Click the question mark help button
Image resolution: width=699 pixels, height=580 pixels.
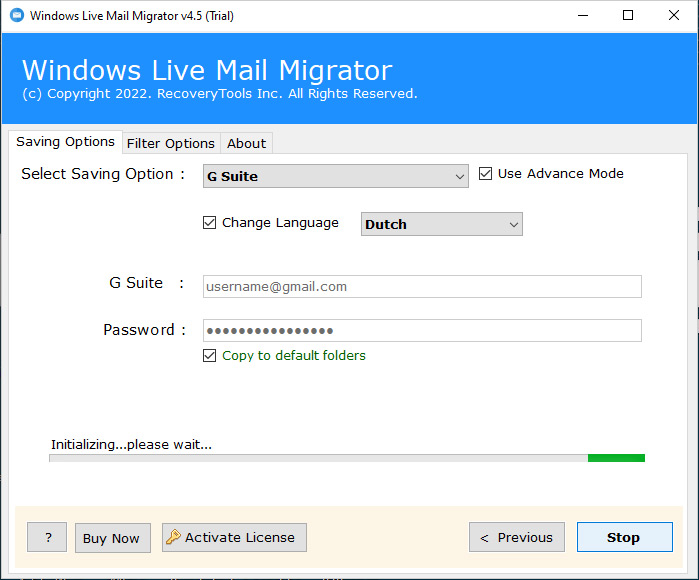47,537
